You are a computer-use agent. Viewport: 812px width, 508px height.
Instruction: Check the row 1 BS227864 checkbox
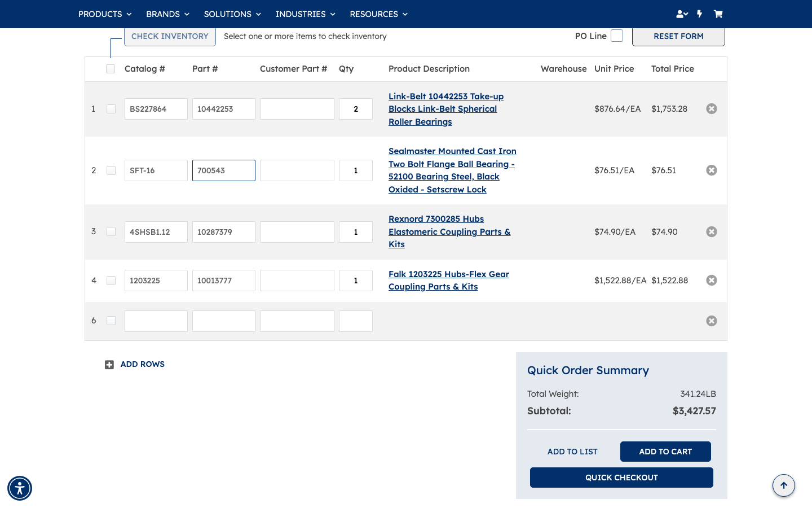pyautogui.click(x=111, y=109)
